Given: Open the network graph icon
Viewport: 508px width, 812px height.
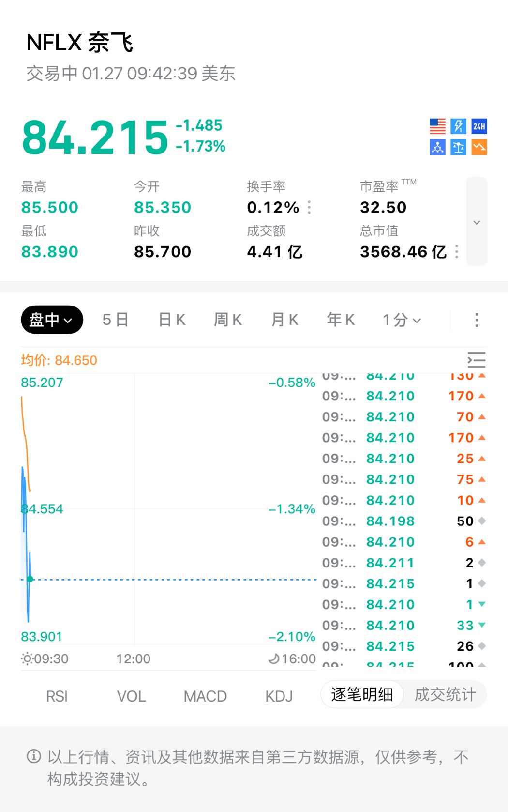Looking at the screenshot, I should click(437, 147).
